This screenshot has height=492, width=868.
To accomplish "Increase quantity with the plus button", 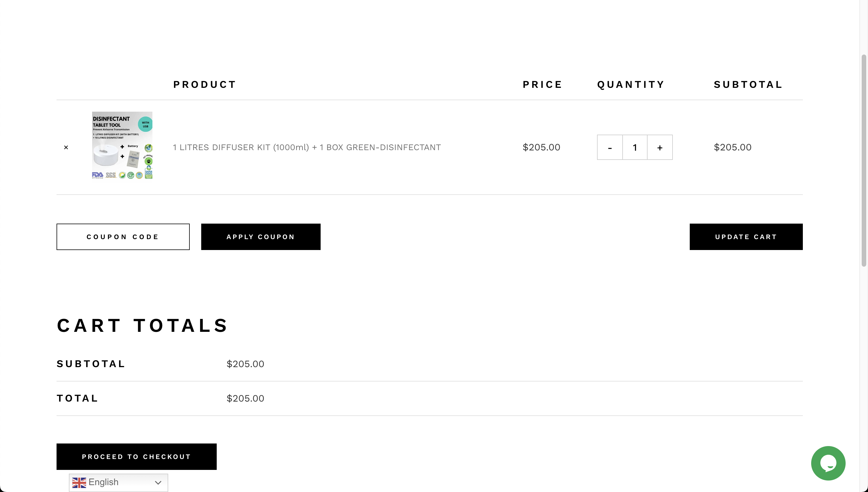I will pos(660,148).
